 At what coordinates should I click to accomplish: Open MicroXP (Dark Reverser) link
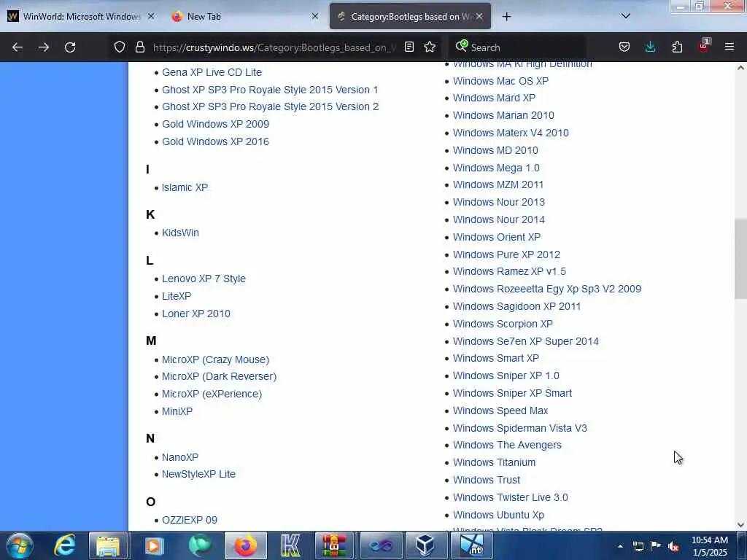point(219,376)
